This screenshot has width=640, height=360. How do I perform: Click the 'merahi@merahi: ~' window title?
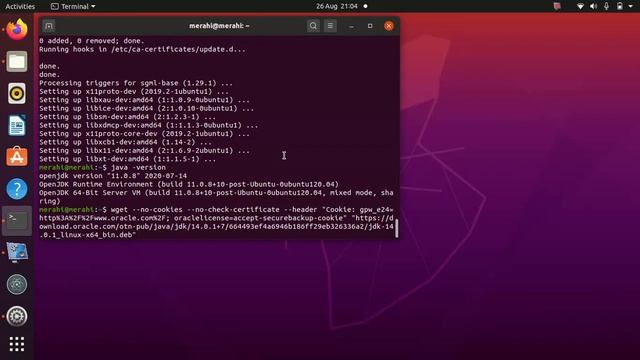tap(219, 26)
